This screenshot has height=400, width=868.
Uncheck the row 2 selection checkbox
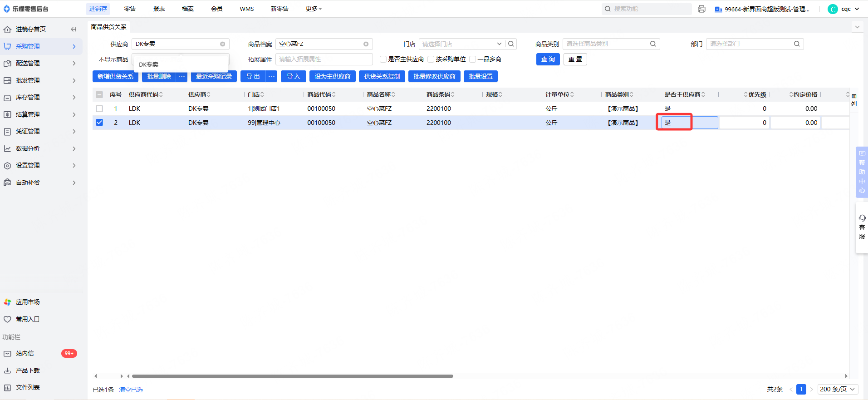99,123
